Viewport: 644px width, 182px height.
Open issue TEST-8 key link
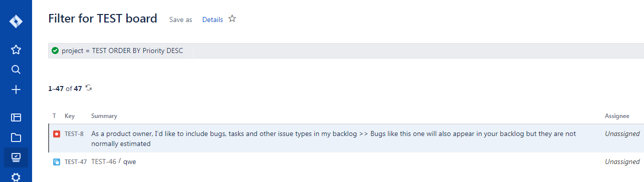tap(74, 134)
